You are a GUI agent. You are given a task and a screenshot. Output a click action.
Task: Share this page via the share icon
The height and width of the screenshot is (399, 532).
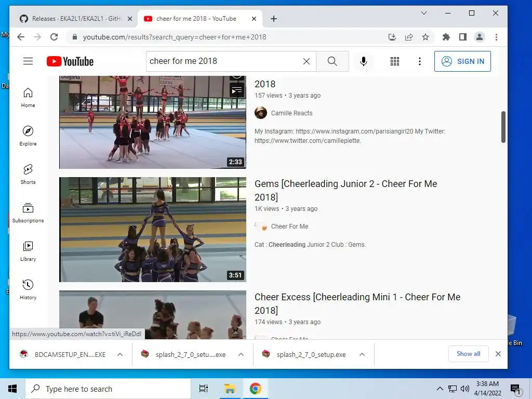tap(409, 37)
